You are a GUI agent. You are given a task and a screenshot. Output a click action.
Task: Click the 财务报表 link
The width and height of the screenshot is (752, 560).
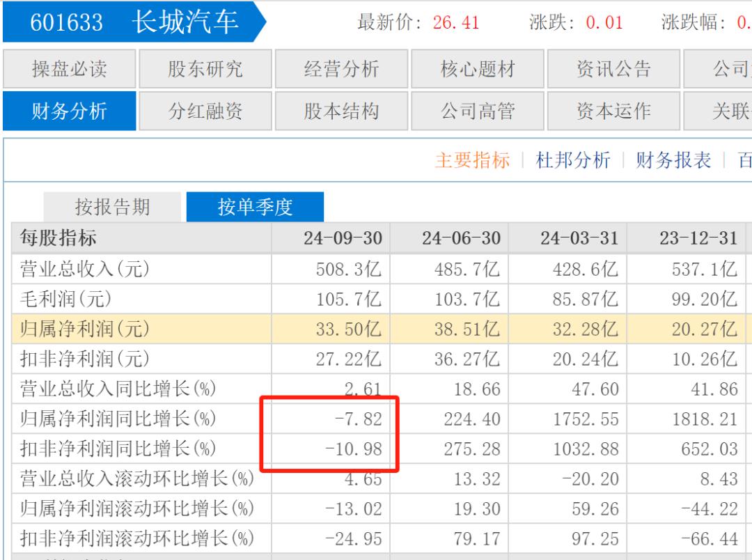(673, 160)
